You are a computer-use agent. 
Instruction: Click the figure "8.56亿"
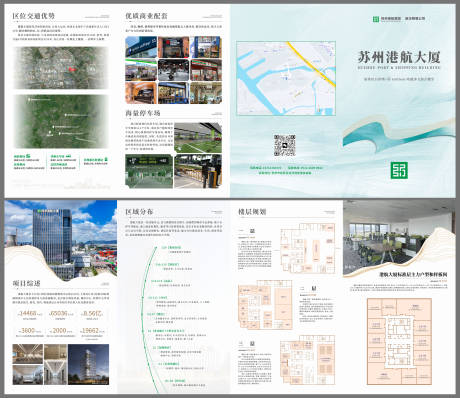coord(93,313)
